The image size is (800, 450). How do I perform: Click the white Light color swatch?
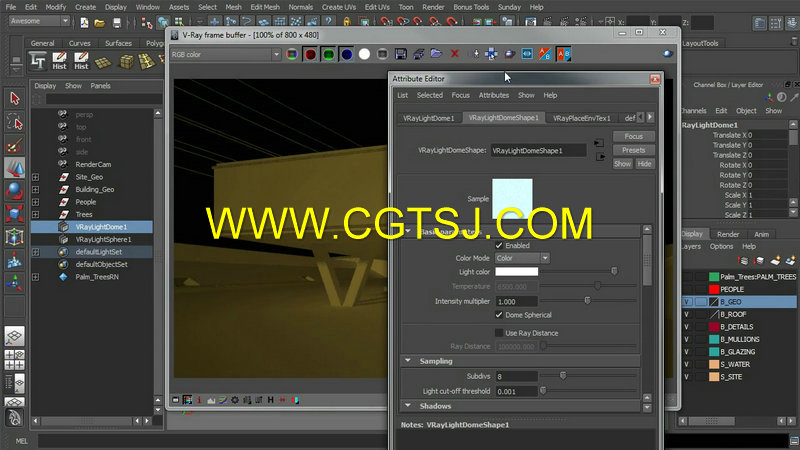(516, 271)
